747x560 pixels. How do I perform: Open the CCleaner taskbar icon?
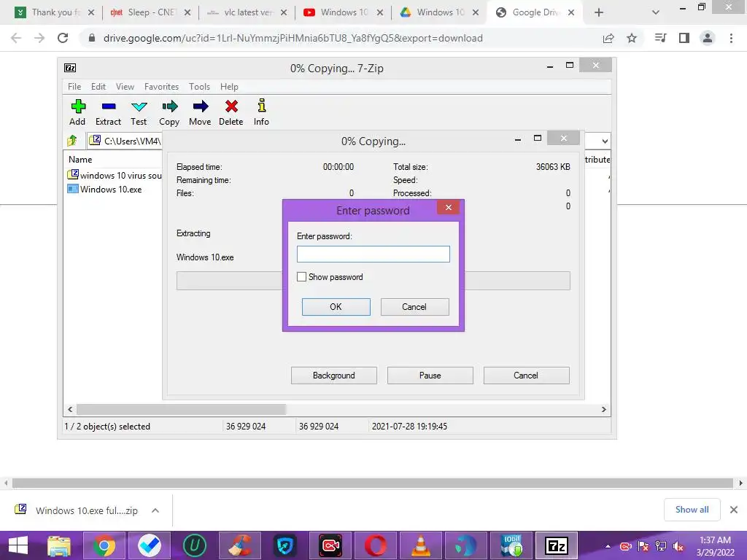click(239, 545)
